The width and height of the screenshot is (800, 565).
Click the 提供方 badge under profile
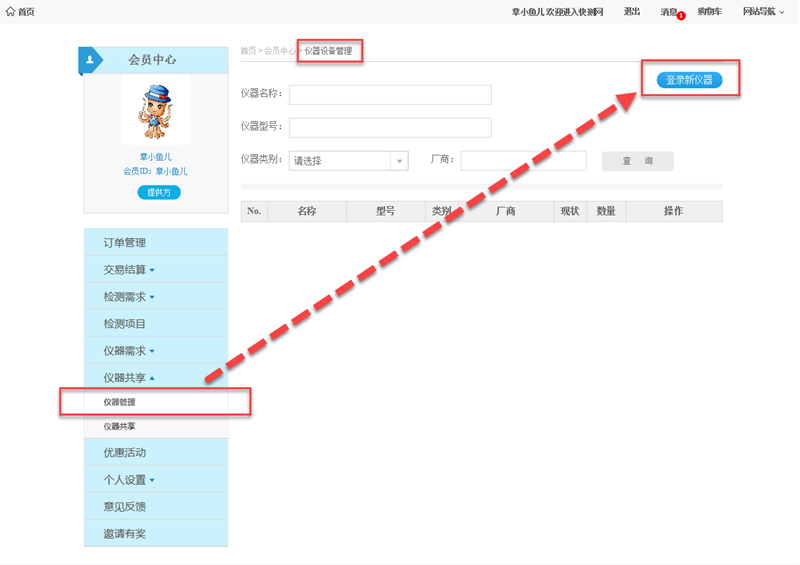point(159,192)
